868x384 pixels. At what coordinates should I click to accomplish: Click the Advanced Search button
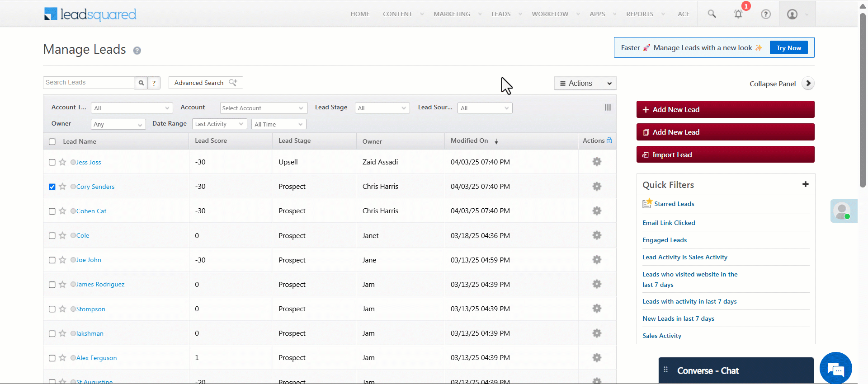click(x=206, y=83)
